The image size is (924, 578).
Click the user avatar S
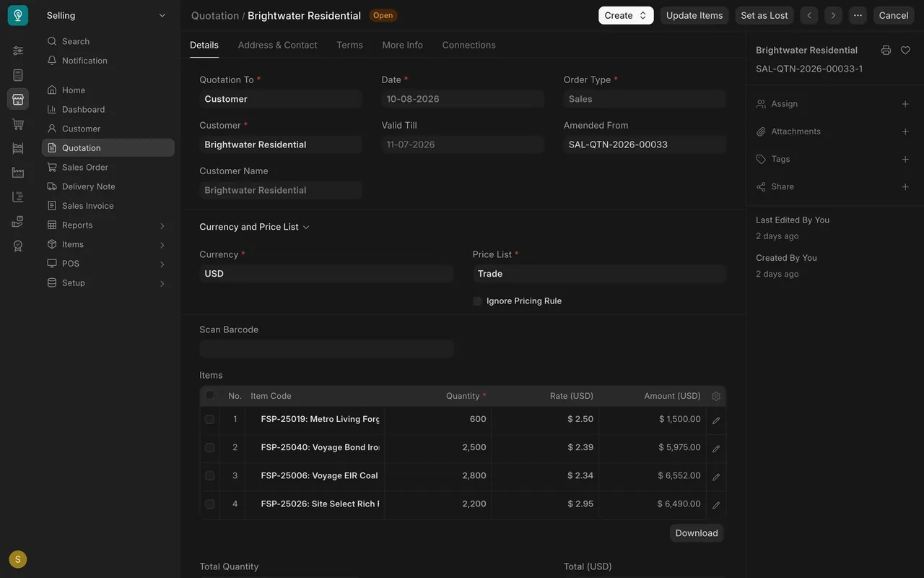18,559
